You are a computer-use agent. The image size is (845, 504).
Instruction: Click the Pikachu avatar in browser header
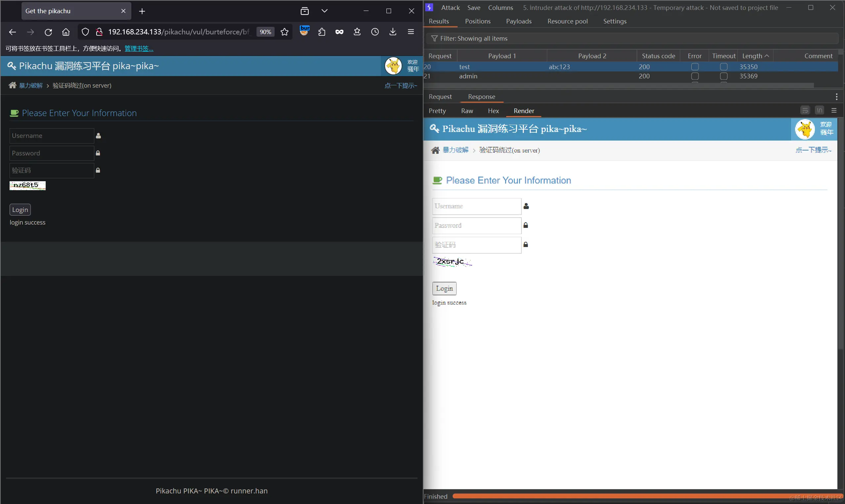coord(393,66)
